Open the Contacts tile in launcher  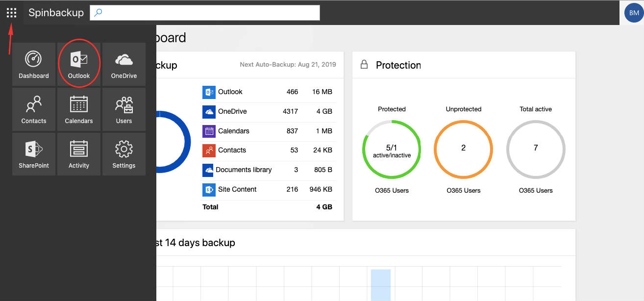pyautogui.click(x=34, y=109)
